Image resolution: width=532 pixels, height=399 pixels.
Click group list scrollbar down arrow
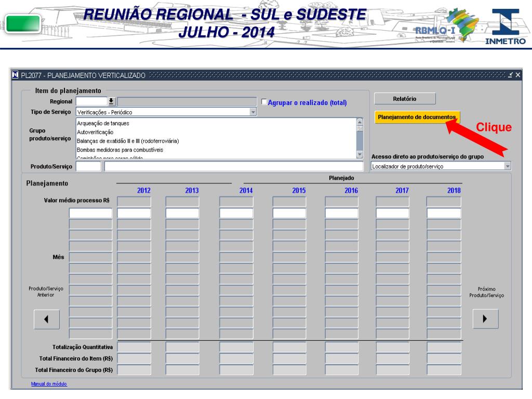[x=360, y=155]
